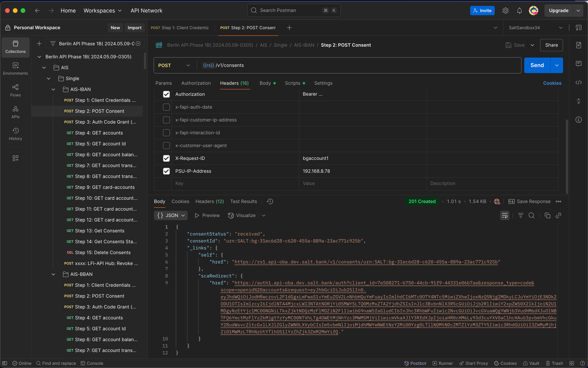Open Step 13: Get Consents request
The width and height of the screenshot is (588, 368).
[99, 231]
